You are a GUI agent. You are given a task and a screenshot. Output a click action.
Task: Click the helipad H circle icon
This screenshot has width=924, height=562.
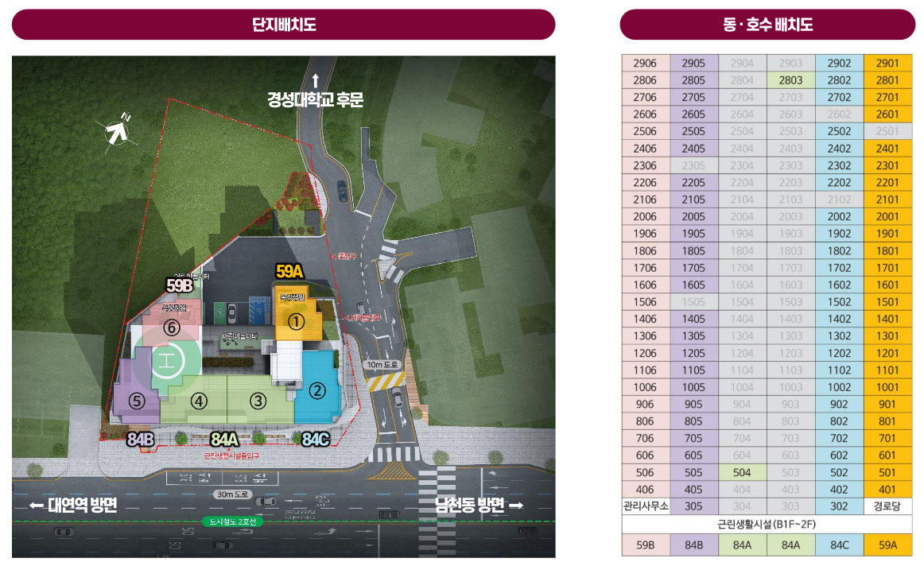167,361
